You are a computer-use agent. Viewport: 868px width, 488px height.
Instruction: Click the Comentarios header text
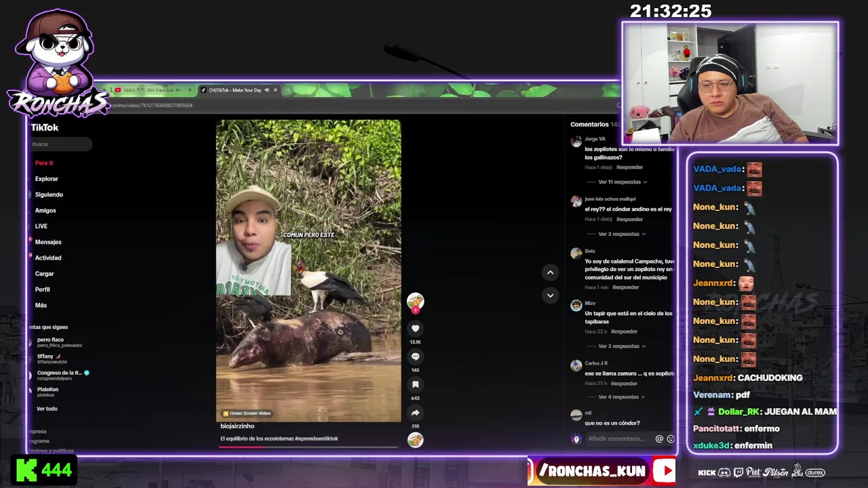coord(589,125)
